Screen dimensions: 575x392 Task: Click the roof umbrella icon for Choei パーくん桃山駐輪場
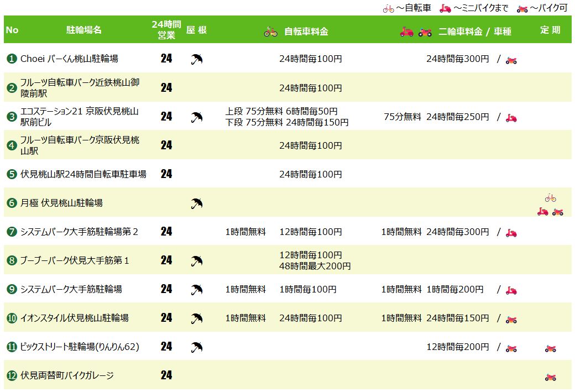click(x=196, y=59)
